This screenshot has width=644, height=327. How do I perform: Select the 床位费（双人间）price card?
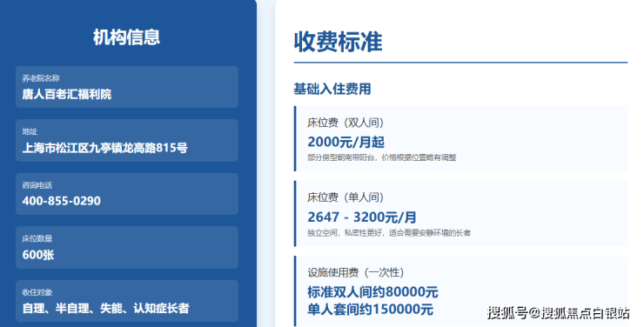461,138
